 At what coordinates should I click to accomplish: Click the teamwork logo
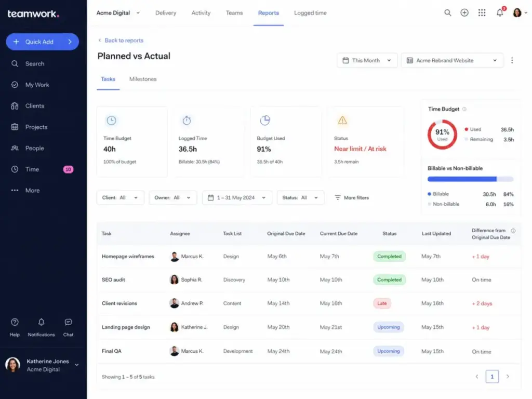(33, 14)
